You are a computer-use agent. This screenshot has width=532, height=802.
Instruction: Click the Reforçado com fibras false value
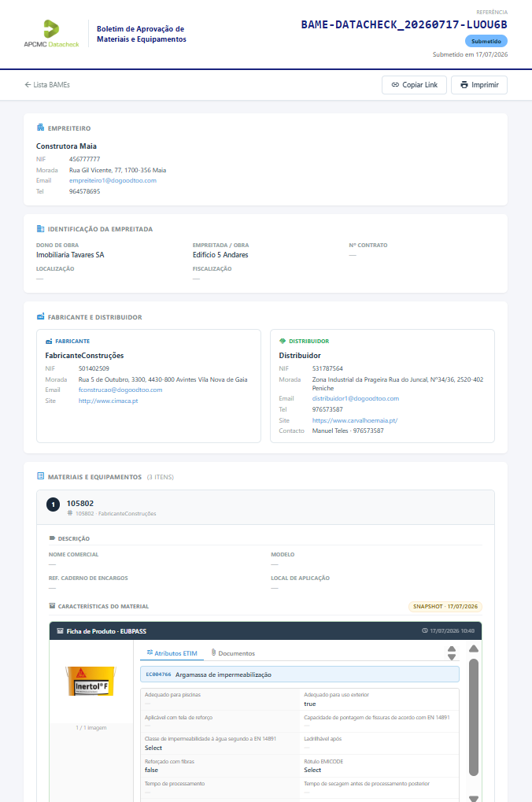(151, 770)
